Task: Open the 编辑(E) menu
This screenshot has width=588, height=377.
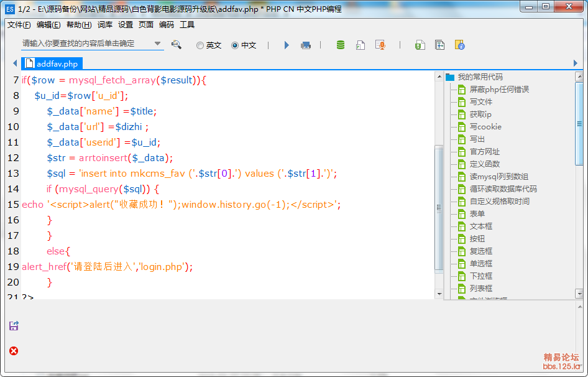Action: coord(48,25)
